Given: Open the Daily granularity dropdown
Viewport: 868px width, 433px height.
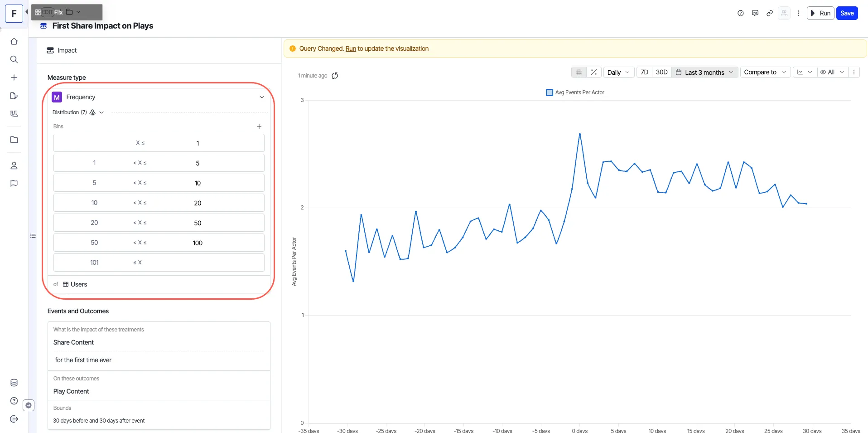Looking at the screenshot, I should (618, 72).
